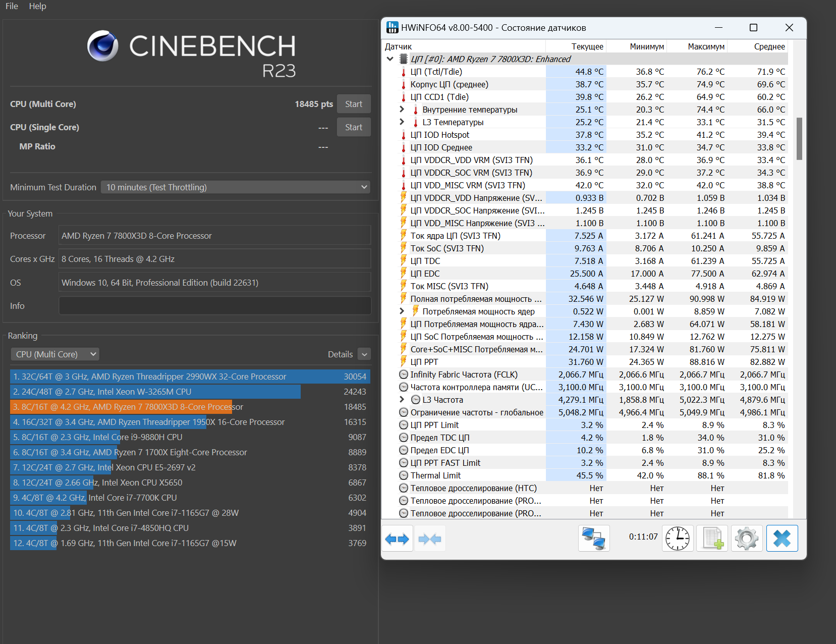836x644 pixels.
Task: Click the HWiNFO sensor list scrollbar thumb
Action: (799, 139)
